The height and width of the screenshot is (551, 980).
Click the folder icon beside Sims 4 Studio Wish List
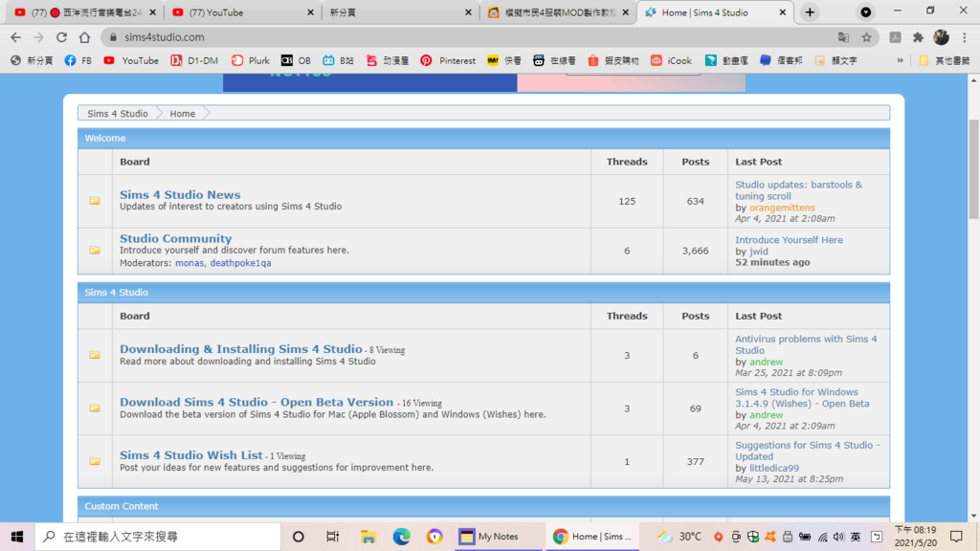[x=95, y=461]
